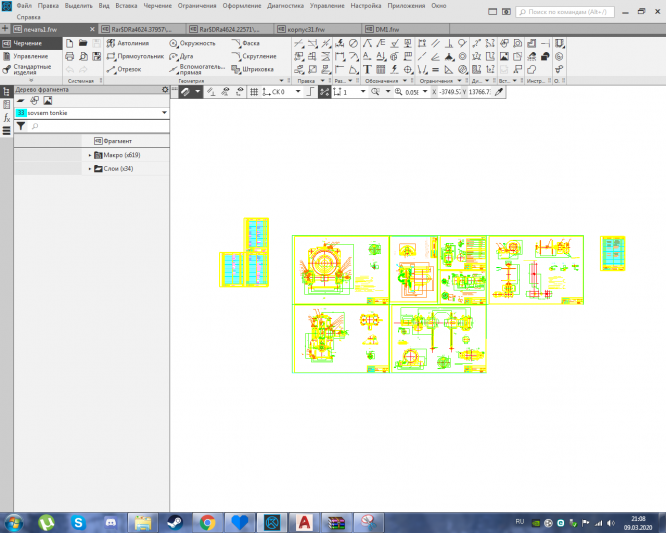Toggle the highlighted snaps button
This screenshot has width=666, height=533.
pos(325,92)
